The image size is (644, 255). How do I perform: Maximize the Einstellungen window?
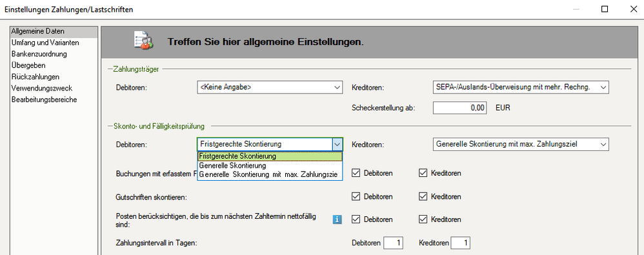tap(605, 9)
